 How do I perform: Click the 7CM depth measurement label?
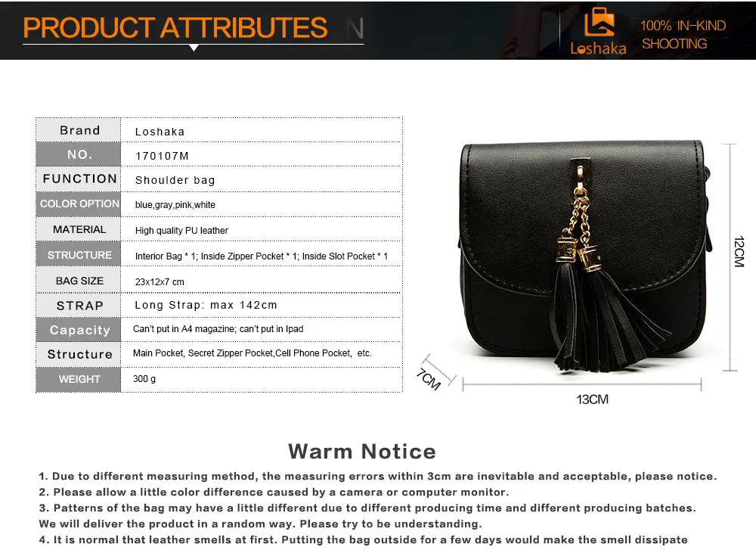click(x=429, y=379)
